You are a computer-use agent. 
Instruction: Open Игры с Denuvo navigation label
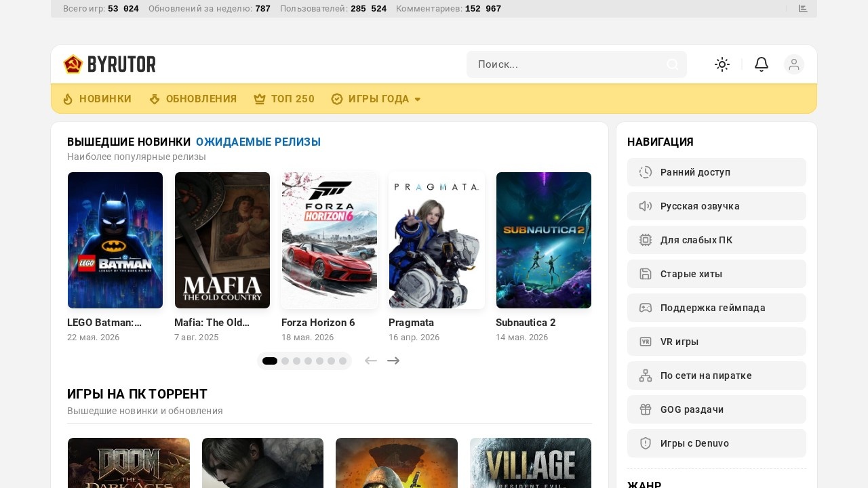[x=694, y=443]
